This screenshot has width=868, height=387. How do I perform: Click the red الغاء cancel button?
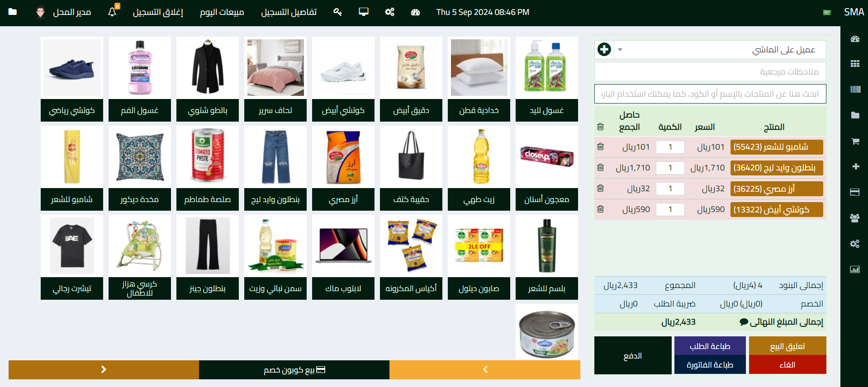[x=787, y=365]
